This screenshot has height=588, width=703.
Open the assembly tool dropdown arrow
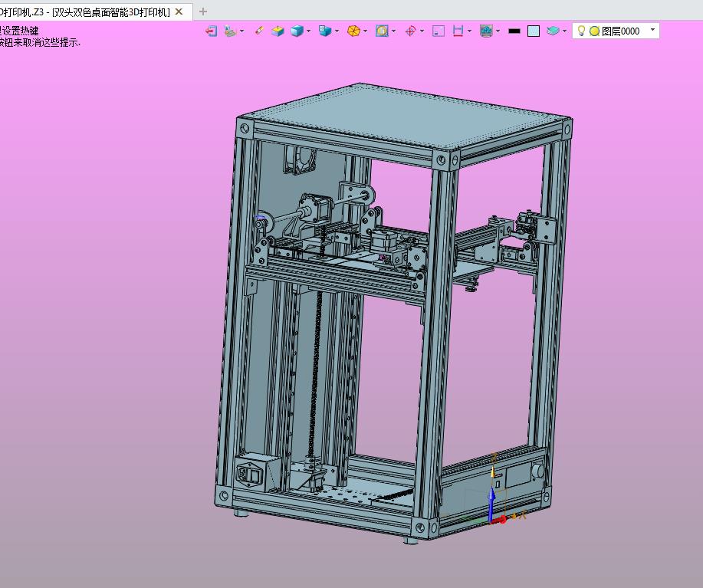click(242, 31)
